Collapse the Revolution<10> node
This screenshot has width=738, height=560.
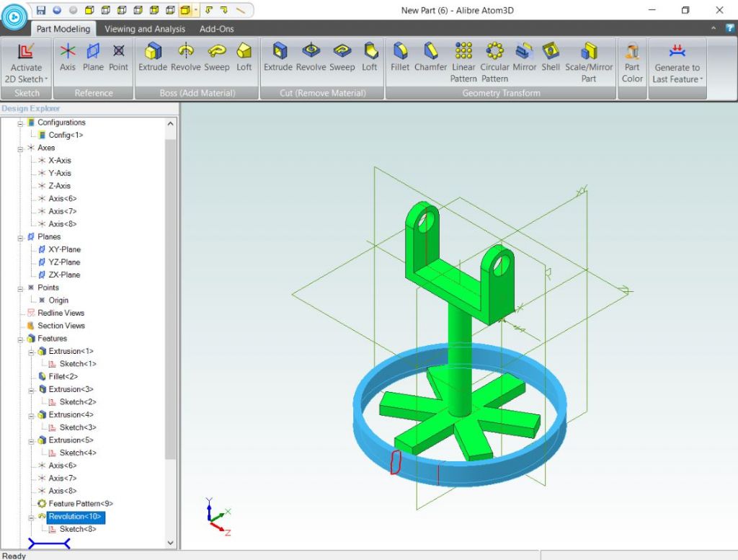pyautogui.click(x=31, y=517)
